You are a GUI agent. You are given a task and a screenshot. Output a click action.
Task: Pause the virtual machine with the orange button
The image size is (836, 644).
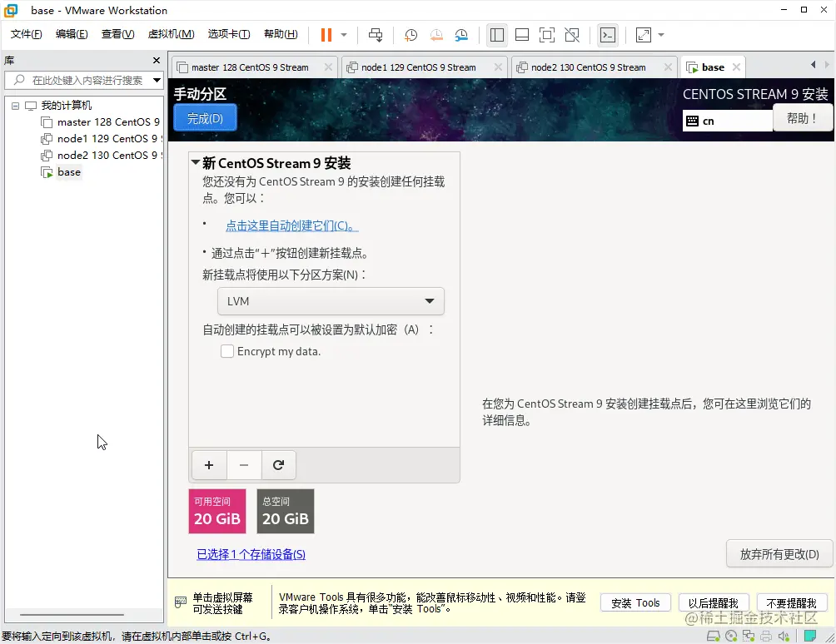coord(326,35)
